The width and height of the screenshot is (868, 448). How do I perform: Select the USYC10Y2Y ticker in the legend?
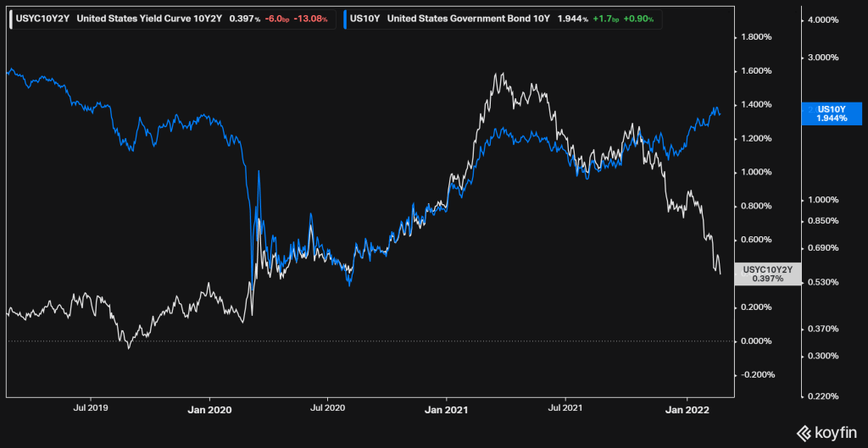pyautogui.click(x=42, y=16)
